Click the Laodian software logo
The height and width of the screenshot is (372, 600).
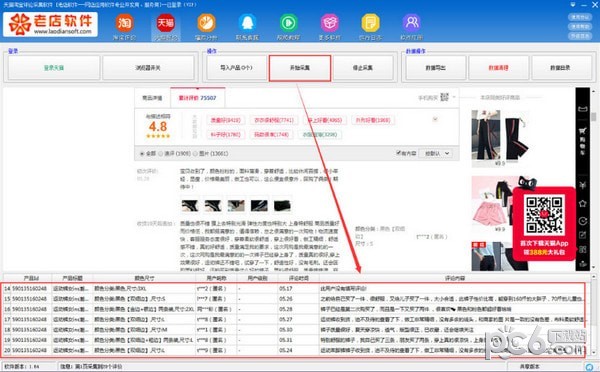51,24
